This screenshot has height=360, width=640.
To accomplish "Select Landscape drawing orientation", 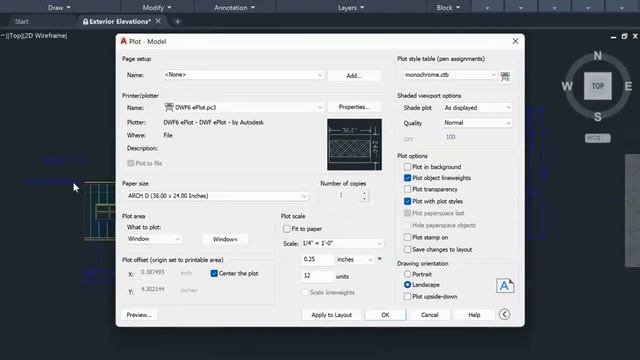I will pos(407,285).
